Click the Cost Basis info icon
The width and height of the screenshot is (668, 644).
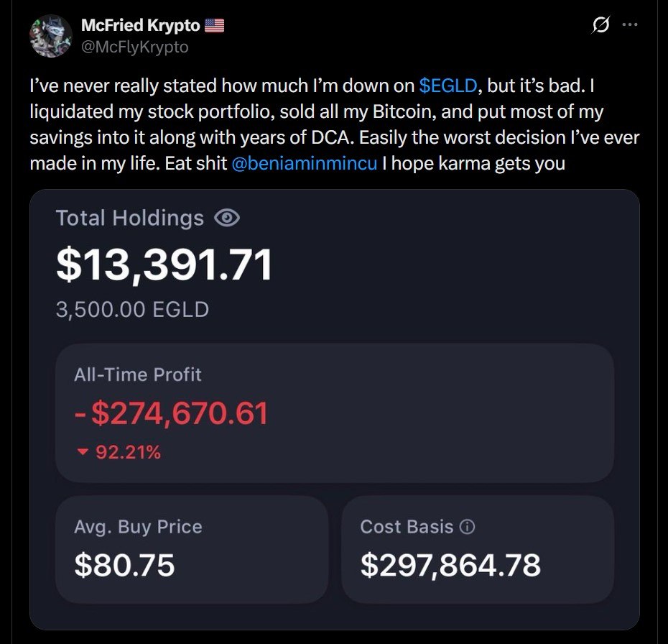467,527
